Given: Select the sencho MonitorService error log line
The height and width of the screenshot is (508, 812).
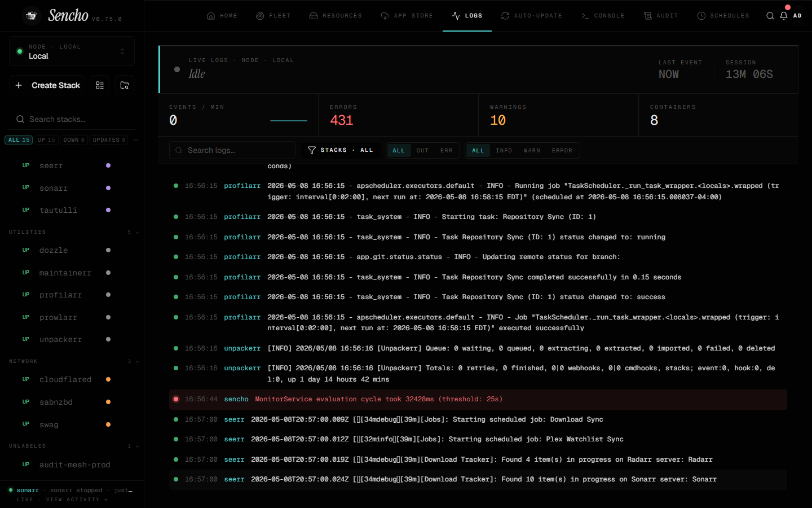Looking at the screenshot, I should (478, 399).
